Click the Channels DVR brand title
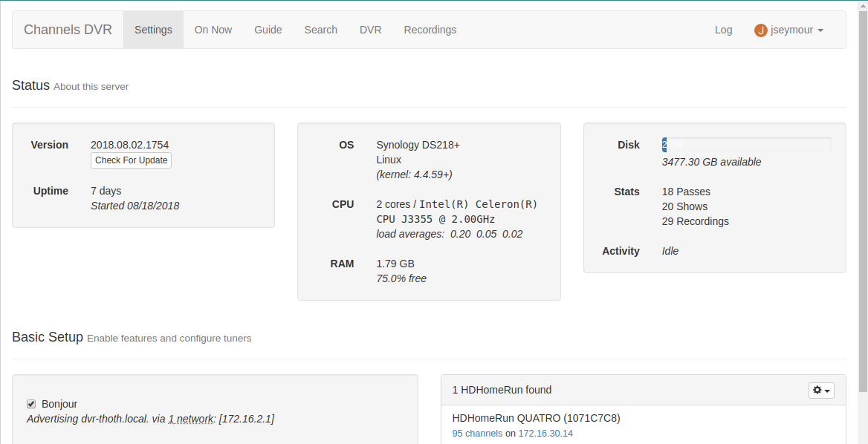This screenshot has width=868, height=444. point(68,30)
